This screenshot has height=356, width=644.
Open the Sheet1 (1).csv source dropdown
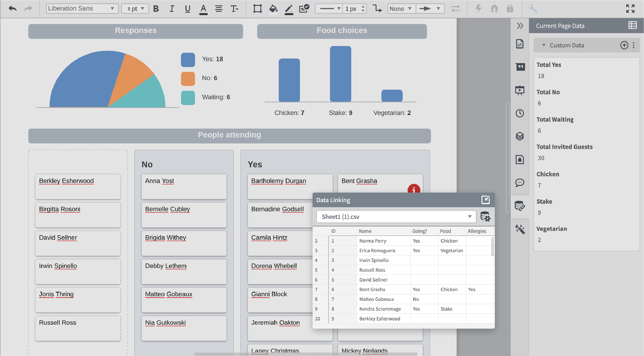tap(396, 217)
